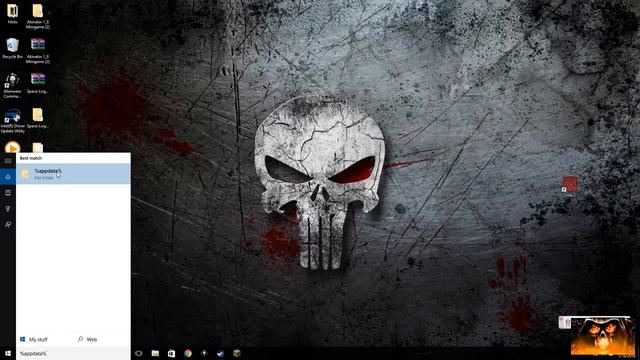
Task: Launch the Intel Driver Update Utility shortcut
Action: (x=12, y=121)
